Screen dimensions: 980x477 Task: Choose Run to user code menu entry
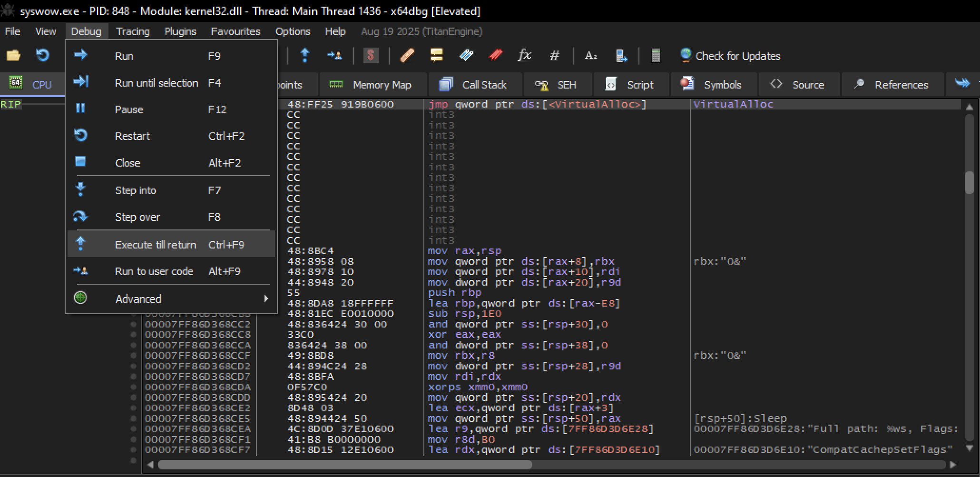(x=171, y=271)
